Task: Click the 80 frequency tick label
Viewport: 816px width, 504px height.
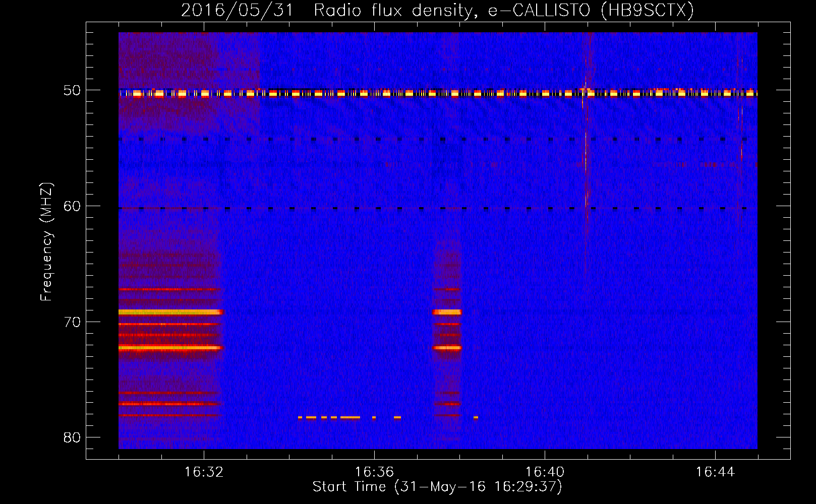Action: pyautogui.click(x=72, y=437)
